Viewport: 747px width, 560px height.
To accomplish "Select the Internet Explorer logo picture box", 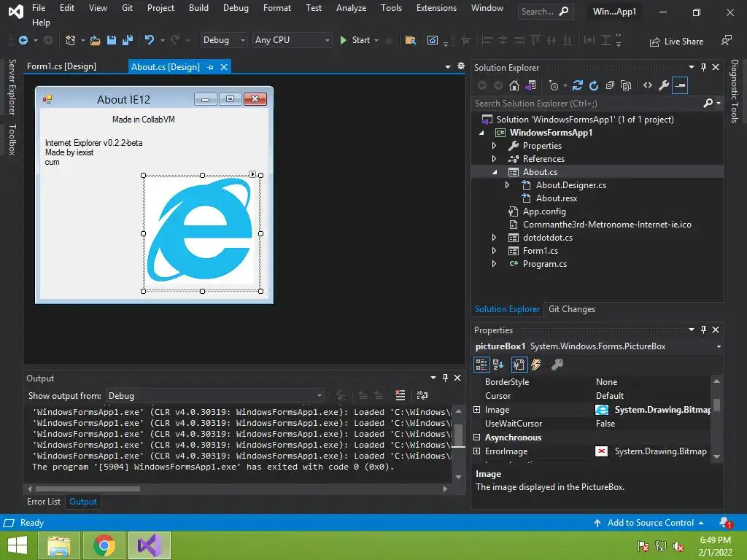I will coord(202,233).
